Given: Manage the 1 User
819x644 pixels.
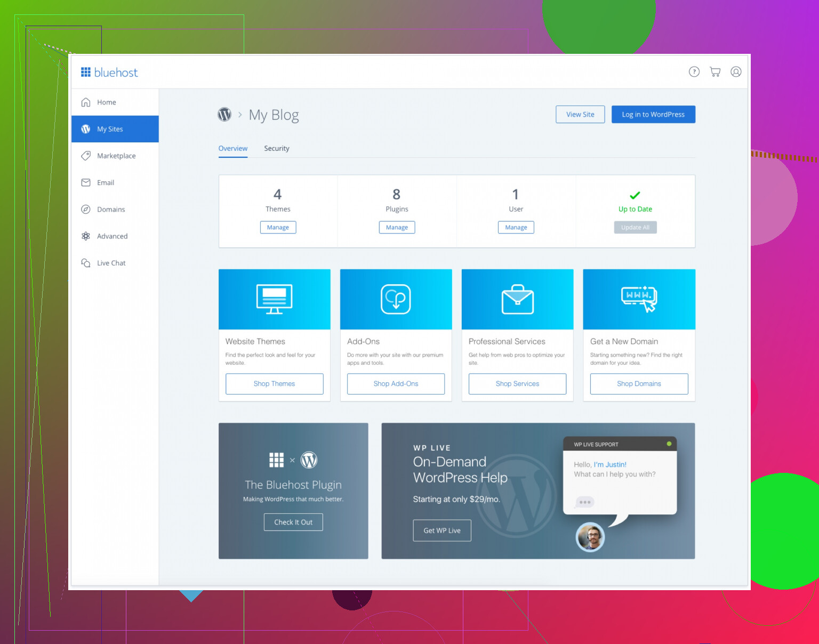Looking at the screenshot, I should tap(516, 227).
